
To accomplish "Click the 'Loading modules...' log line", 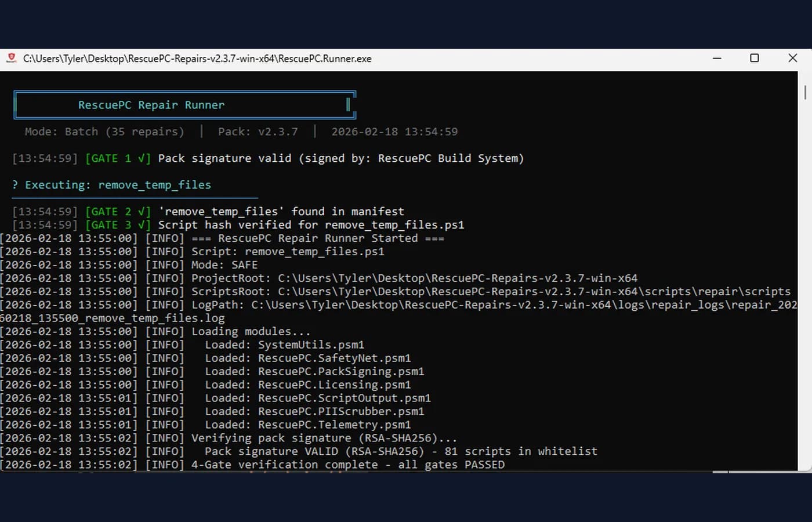I will tap(155, 332).
